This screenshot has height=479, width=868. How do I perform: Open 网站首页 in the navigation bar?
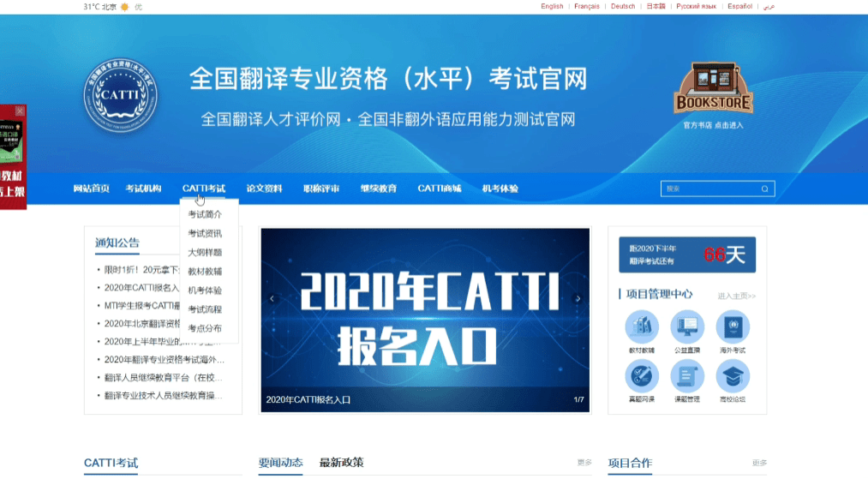point(92,189)
